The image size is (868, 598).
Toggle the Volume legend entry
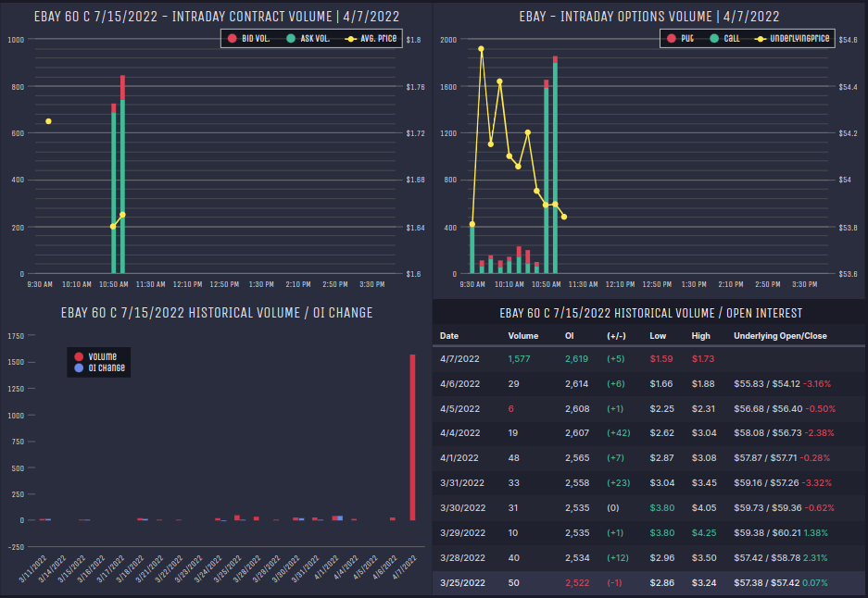coord(95,356)
